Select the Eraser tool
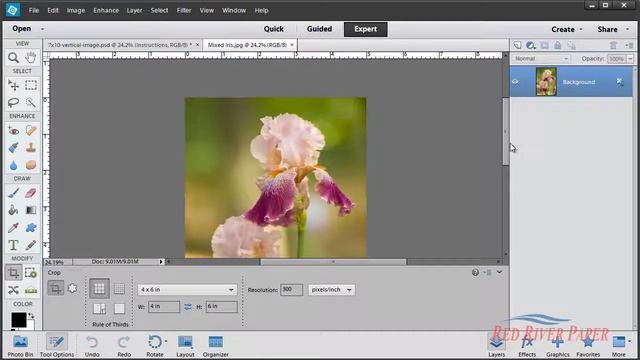Screen dimensions: 640x360 (x=31, y=193)
